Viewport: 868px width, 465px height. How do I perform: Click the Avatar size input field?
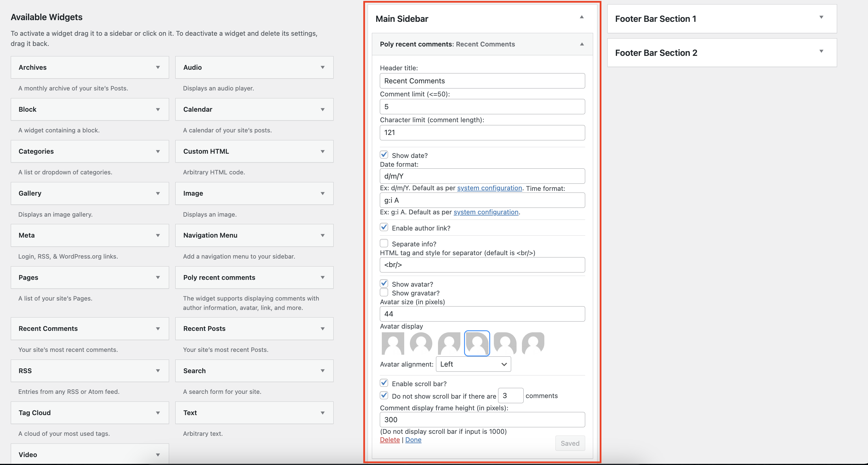(x=482, y=314)
